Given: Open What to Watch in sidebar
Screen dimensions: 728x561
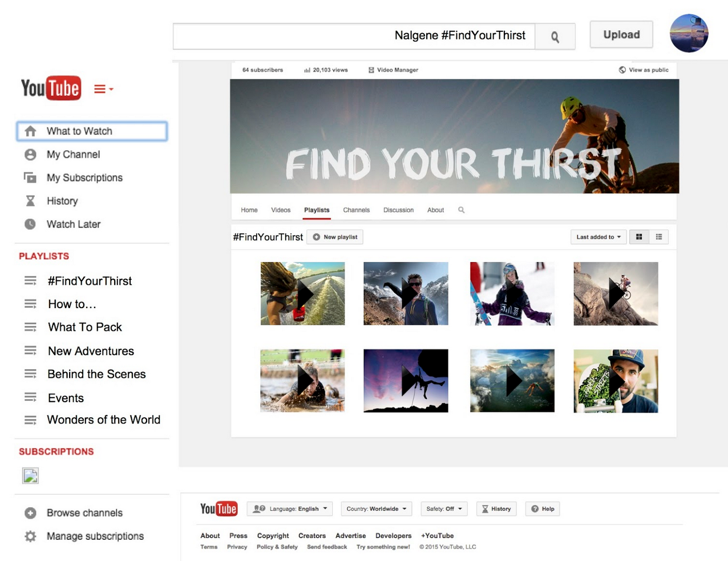Looking at the screenshot, I should coord(92,131).
